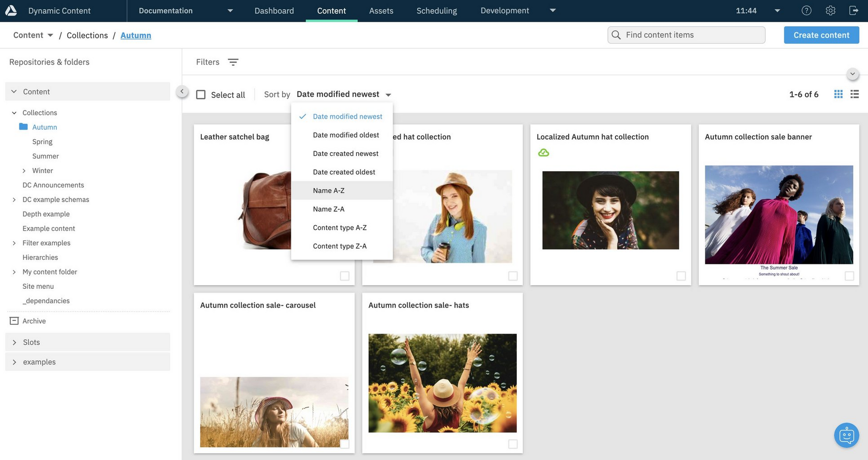Click the green cloud published icon

[543, 153]
